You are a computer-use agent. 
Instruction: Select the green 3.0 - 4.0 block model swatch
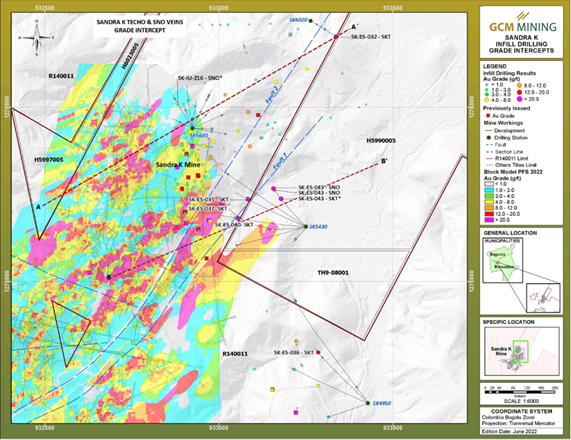(x=489, y=196)
